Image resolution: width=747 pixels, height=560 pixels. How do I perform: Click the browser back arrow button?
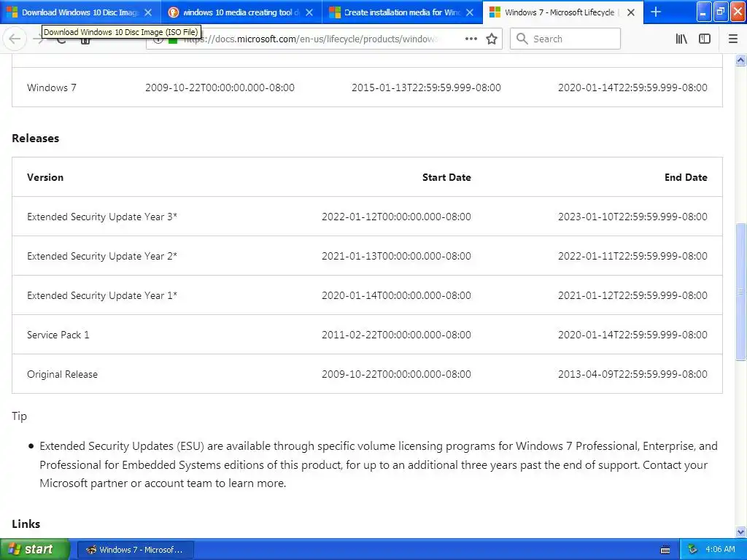[x=15, y=39]
